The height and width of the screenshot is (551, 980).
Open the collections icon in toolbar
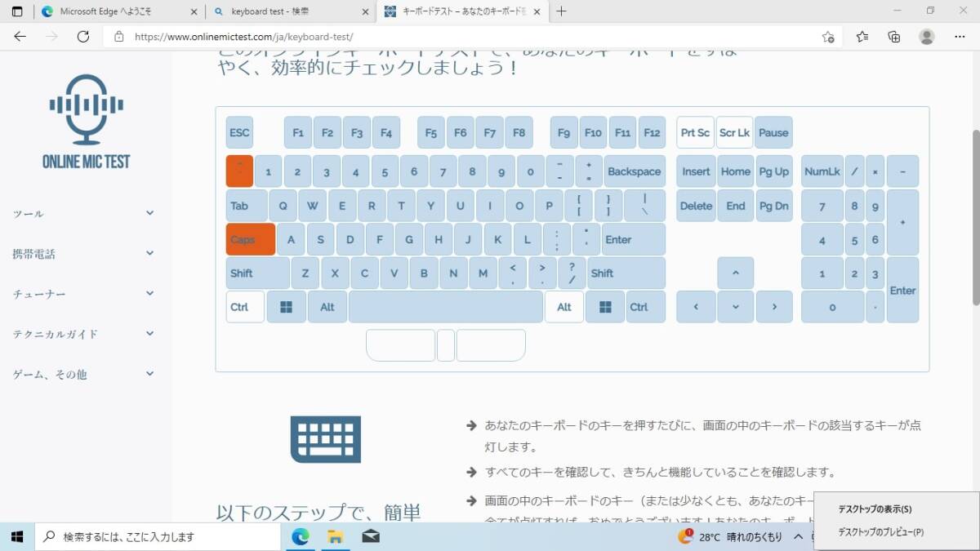pos(894,37)
